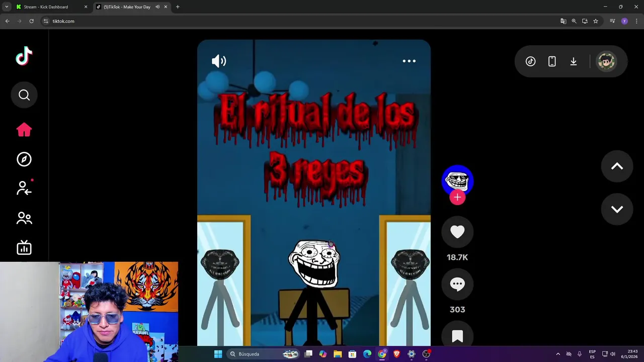Screen dimensions: 644x362
Task: Open the user profile avatar menu on TikTok
Action: pyautogui.click(x=606, y=61)
